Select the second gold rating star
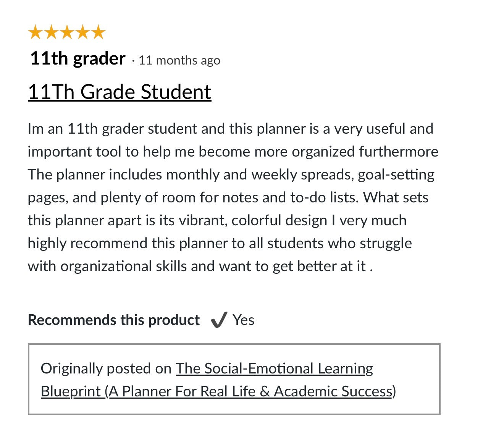This screenshot has width=504, height=438. click(x=51, y=32)
